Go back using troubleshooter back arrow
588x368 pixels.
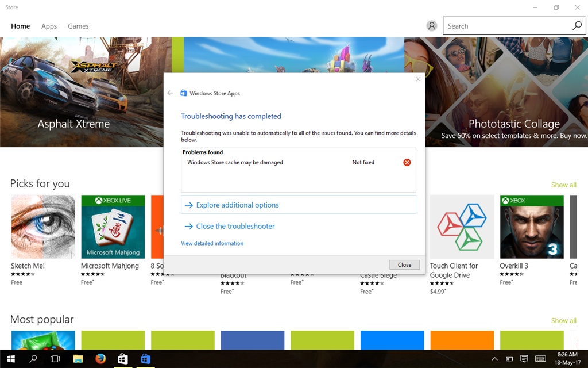pos(170,93)
